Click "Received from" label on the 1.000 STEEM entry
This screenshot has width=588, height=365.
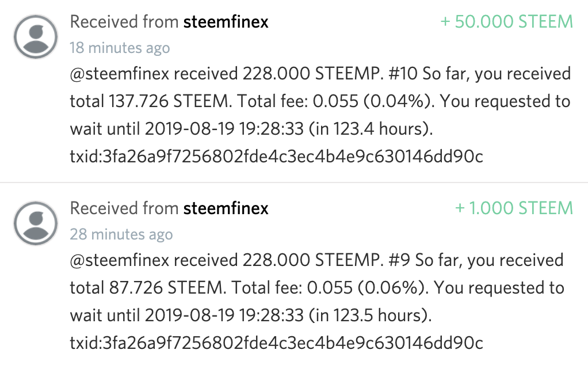[x=124, y=208]
